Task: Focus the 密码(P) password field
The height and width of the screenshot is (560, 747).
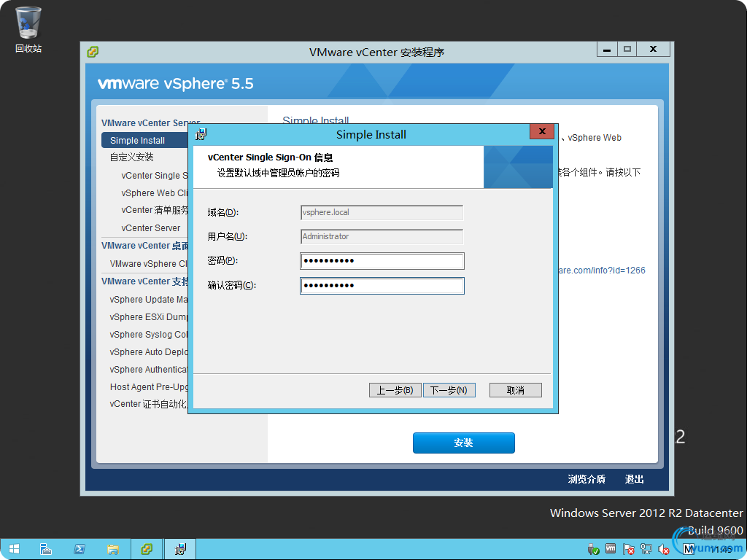Action: (x=382, y=261)
